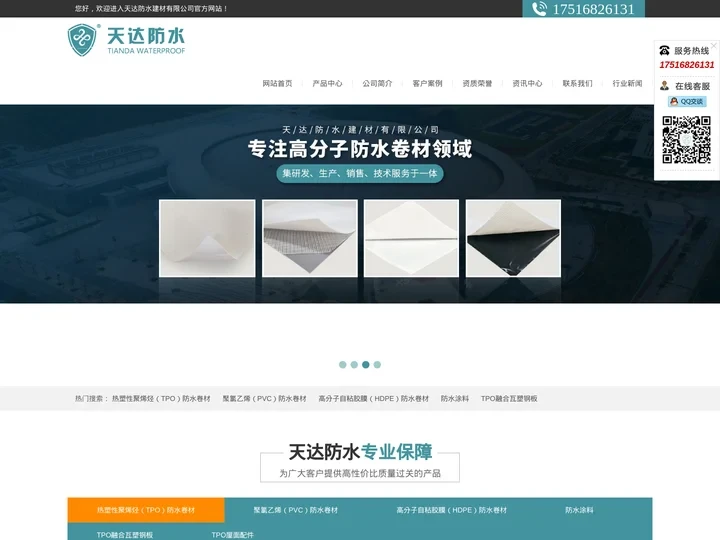
Task: Click the QR code image
Action: click(x=686, y=140)
